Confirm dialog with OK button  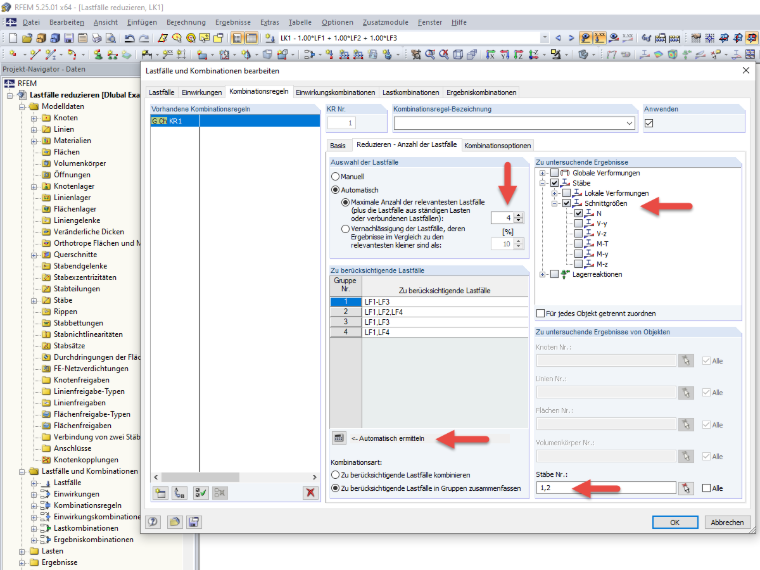coord(675,522)
